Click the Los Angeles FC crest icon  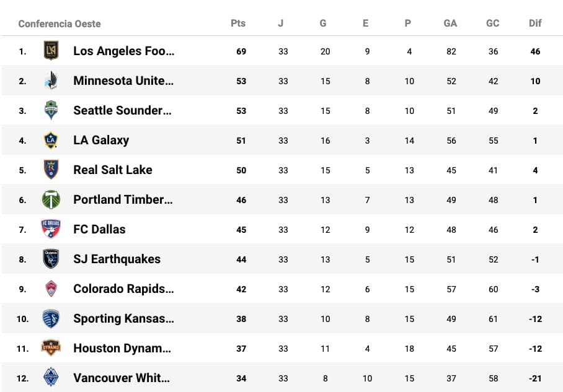51,51
